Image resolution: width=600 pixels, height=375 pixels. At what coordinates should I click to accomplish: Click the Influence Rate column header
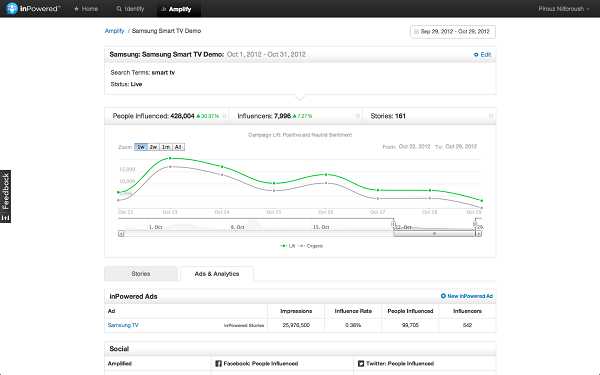click(353, 311)
